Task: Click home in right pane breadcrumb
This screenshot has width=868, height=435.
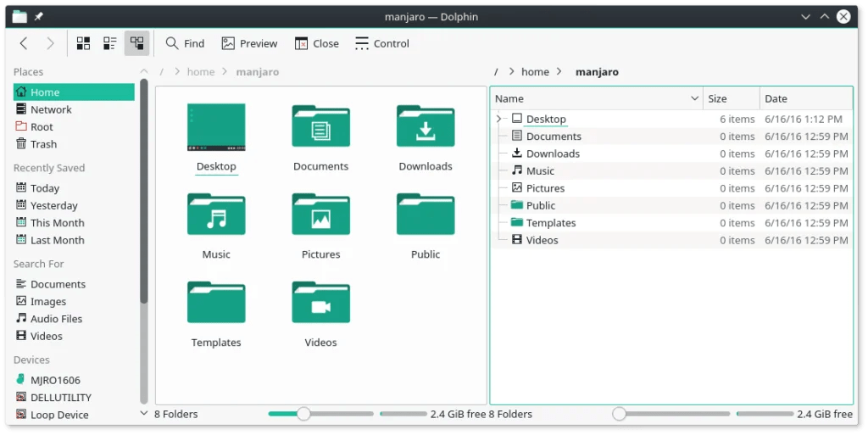Action: pos(536,72)
